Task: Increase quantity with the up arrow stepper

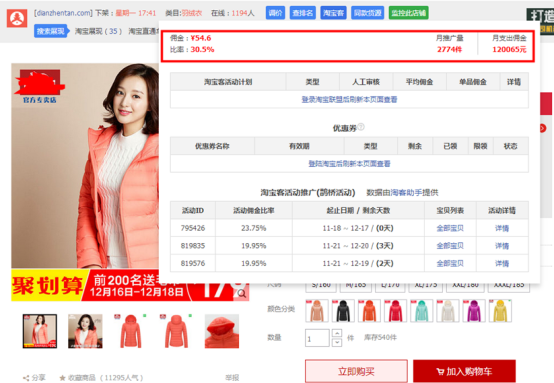Action: [337, 333]
